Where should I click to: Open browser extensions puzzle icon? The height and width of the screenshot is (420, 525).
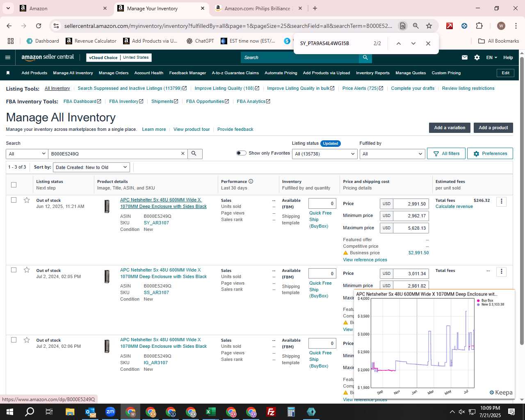(x=479, y=26)
